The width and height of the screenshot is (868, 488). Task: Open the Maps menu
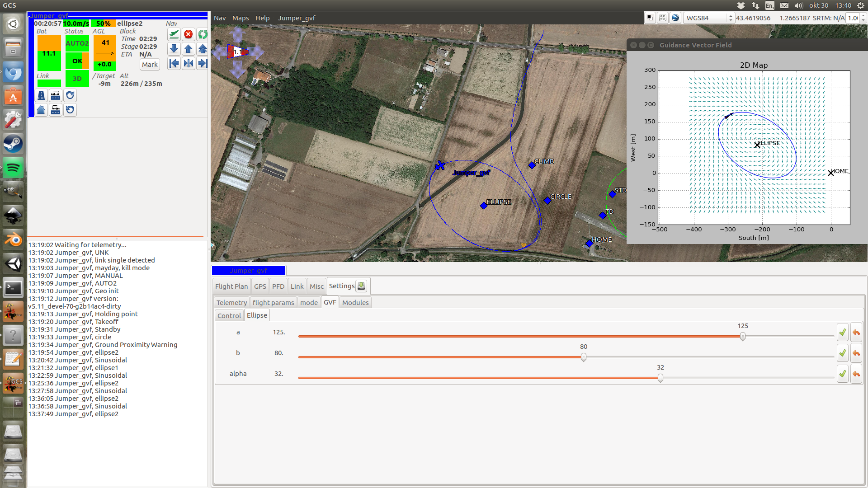(x=241, y=18)
